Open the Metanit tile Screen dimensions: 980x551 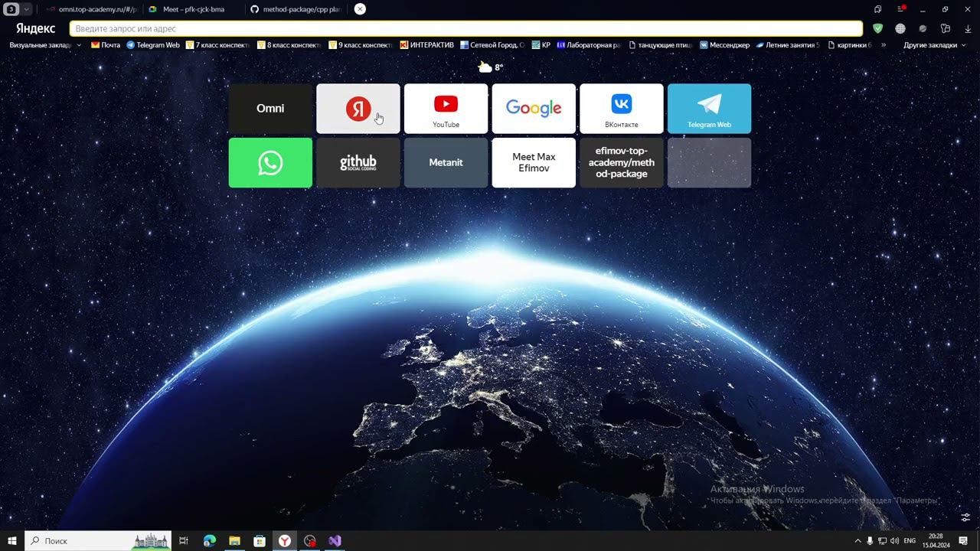[x=446, y=162]
